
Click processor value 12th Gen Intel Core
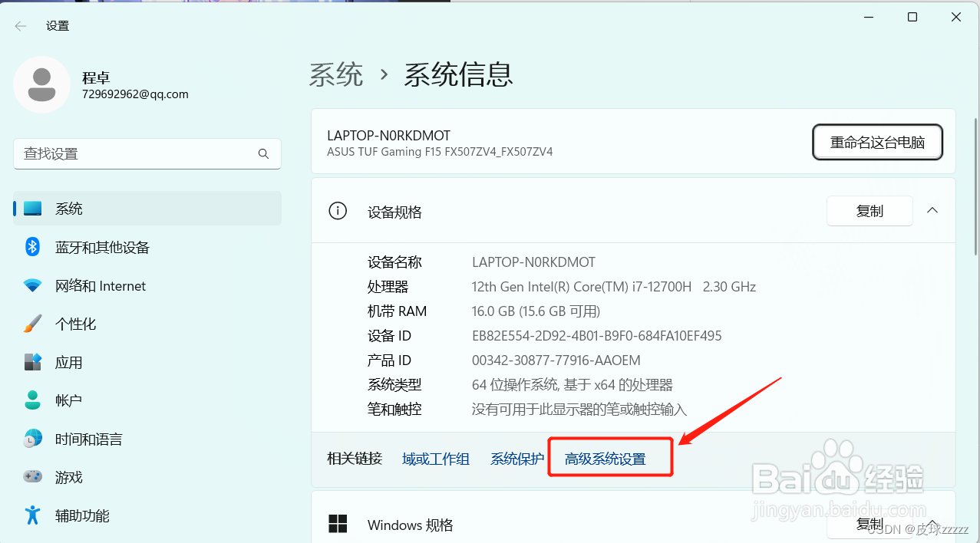(x=614, y=287)
